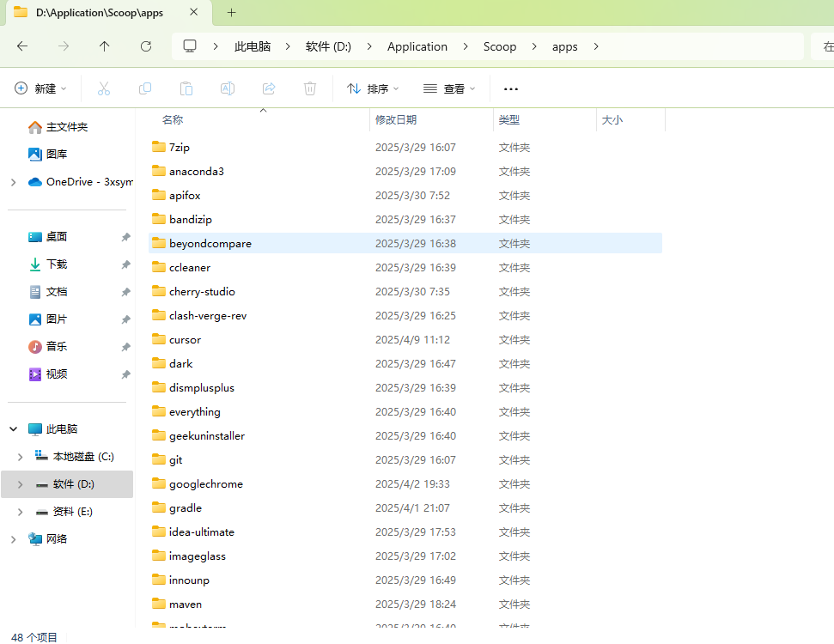Refresh the current folder view
The width and height of the screenshot is (834, 644).
(146, 46)
